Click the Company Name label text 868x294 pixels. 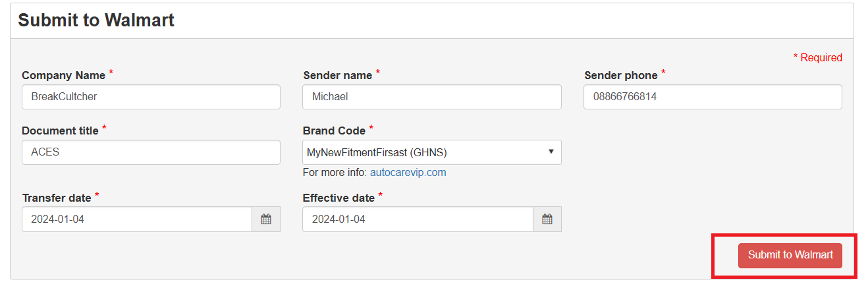tap(63, 76)
